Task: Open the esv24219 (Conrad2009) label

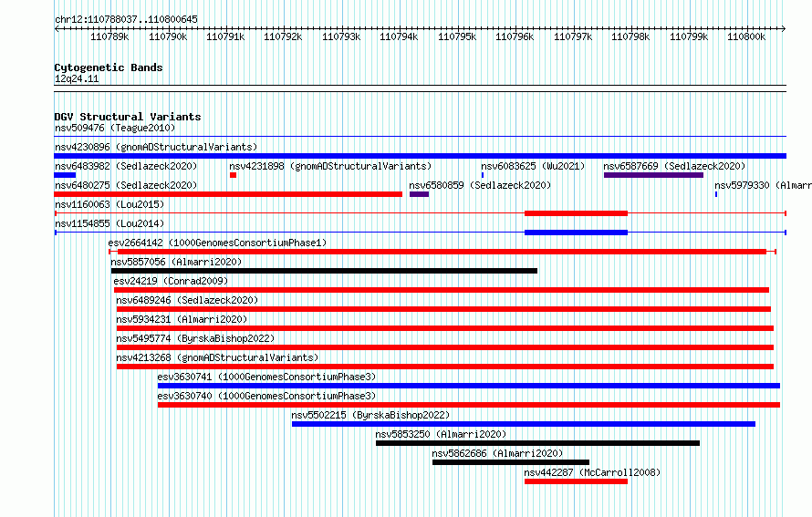Action: [x=171, y=281]
